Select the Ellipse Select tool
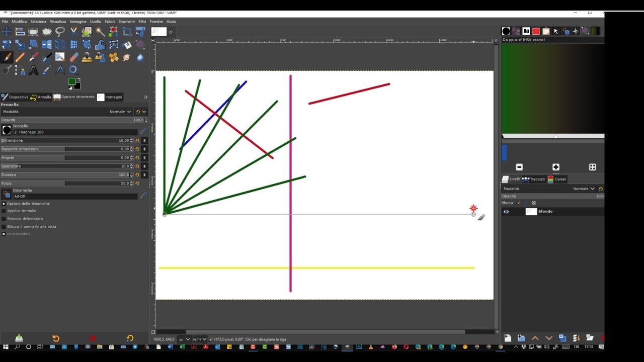 (47, 32)
